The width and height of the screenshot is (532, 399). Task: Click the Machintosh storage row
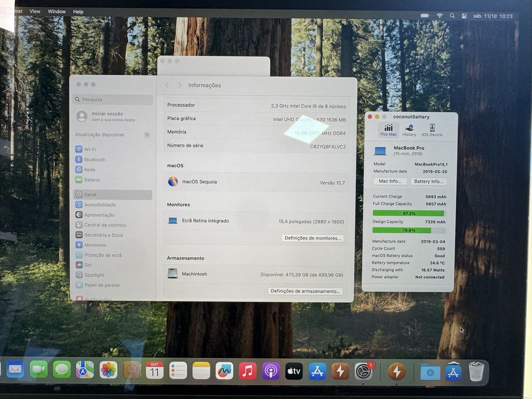[255, 274]
